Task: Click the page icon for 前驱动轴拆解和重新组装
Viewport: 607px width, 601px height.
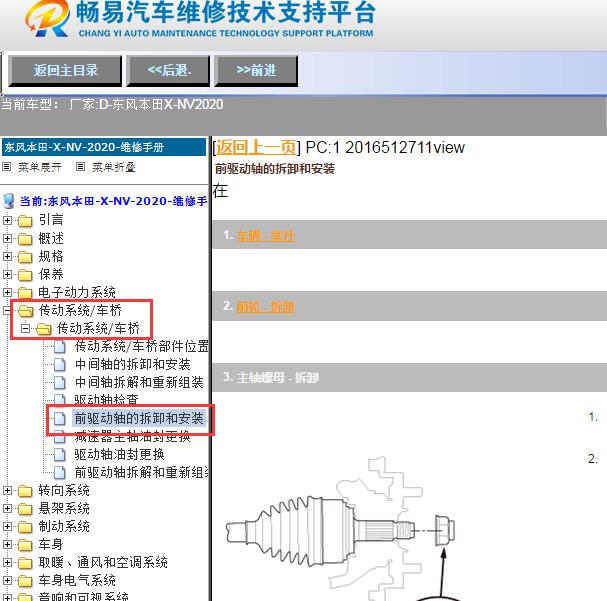Action: tap(60, 473)
